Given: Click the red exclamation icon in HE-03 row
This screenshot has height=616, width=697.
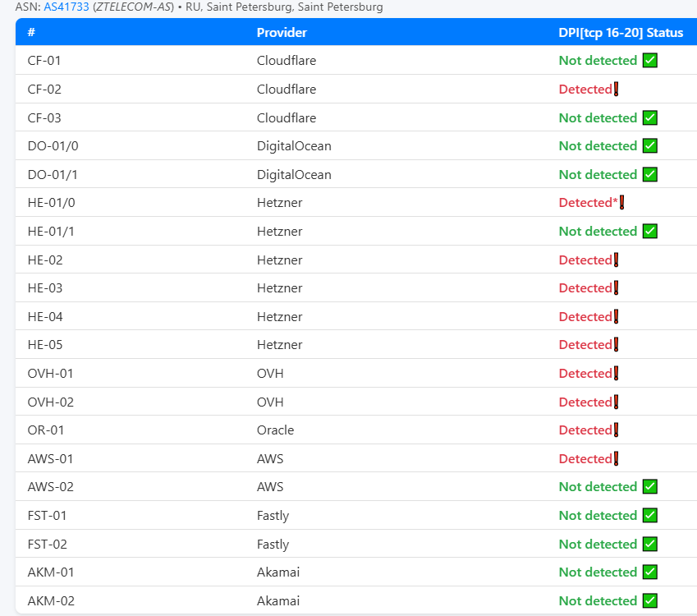Looking at the screenshot, I should [x=616, y=287].
